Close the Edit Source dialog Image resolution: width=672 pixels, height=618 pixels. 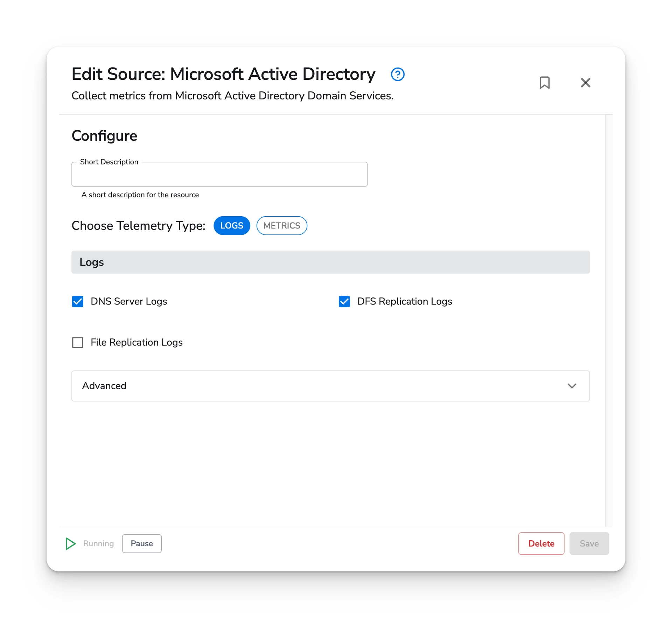click(x=585, y=83)
